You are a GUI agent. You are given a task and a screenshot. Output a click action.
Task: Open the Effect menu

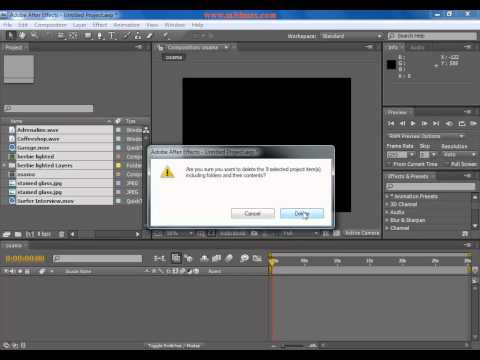pyautogui.click(x=100, y=25)
